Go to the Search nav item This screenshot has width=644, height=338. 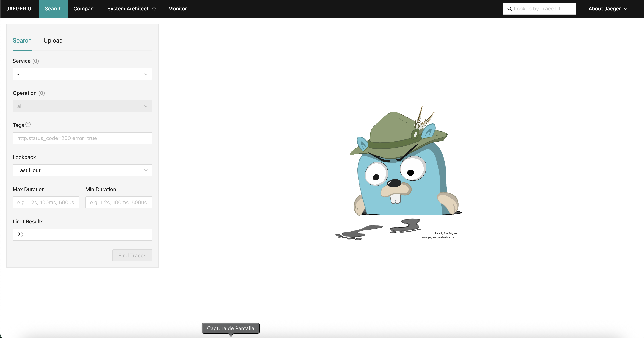(53, 9)
